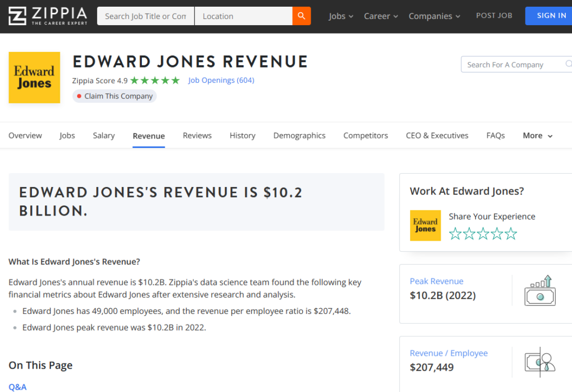572x392 pixels.
Task: Switch to the Demographics tab
Action: tap(299, 136)
